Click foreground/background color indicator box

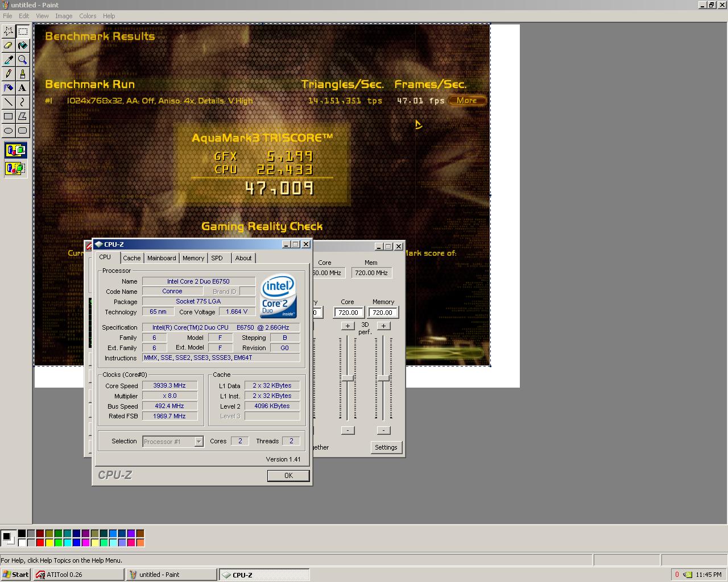tap(8, 538)
